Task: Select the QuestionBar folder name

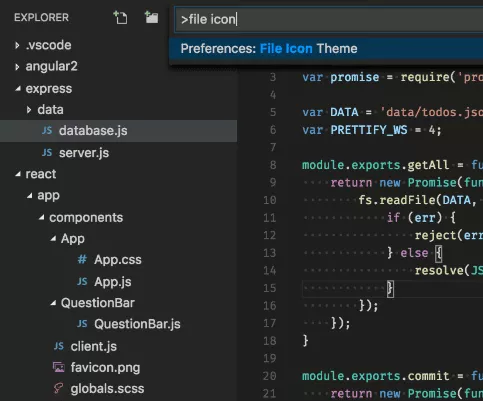Action: [98, 303]
